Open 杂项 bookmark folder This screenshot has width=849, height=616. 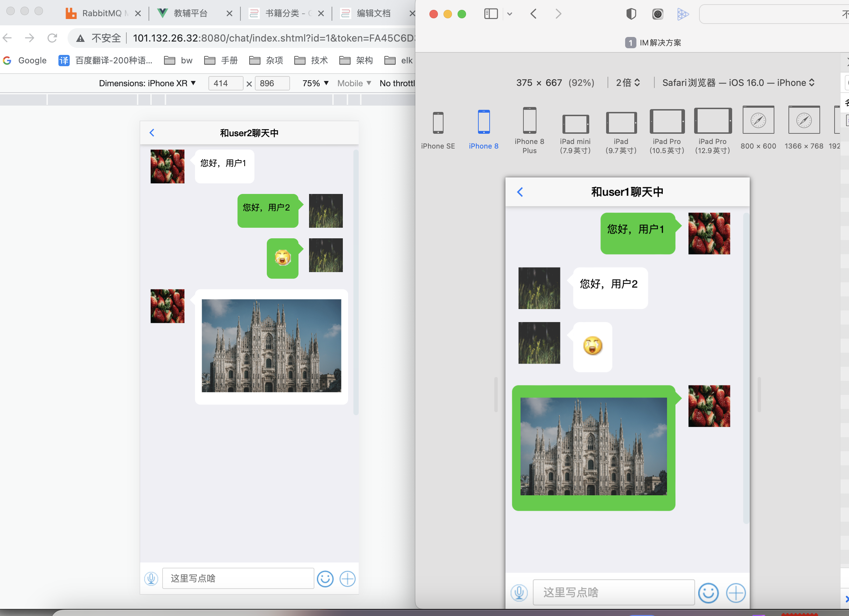tap(266, 60)
